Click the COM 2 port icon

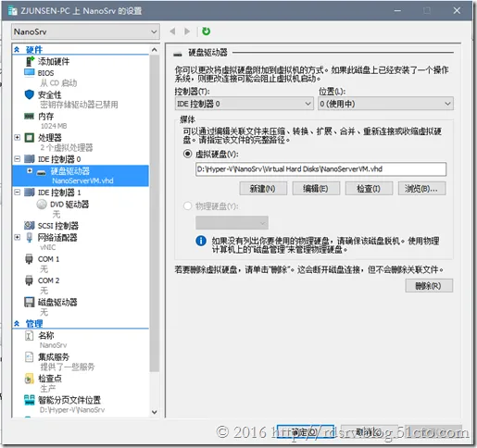click(x=29, y=280)
